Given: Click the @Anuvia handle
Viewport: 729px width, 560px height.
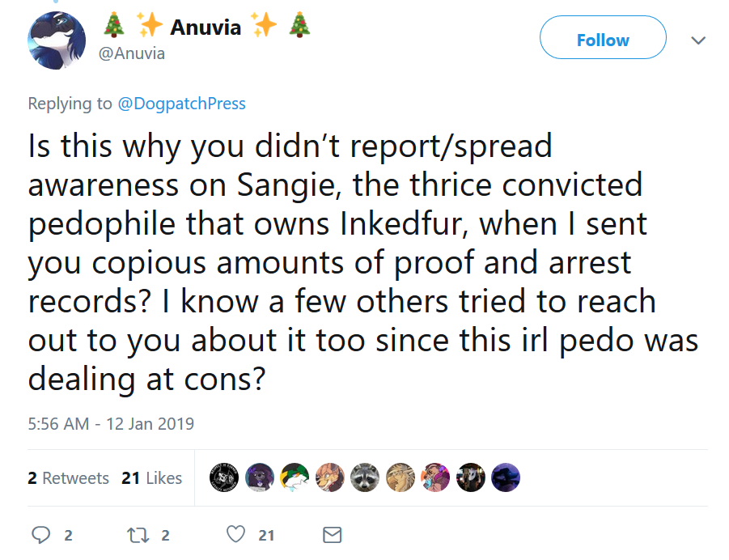Looking at the screenshot, I should point(132,53).
